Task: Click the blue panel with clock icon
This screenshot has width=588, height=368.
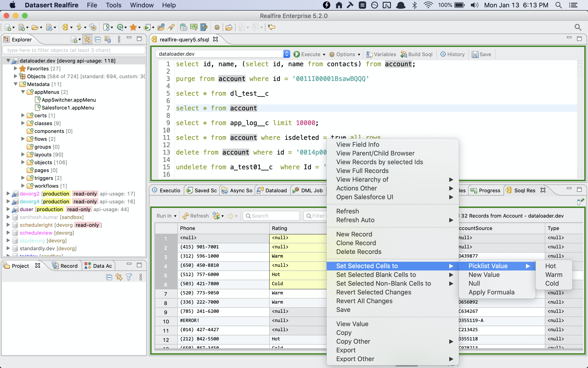Action: 204,27
